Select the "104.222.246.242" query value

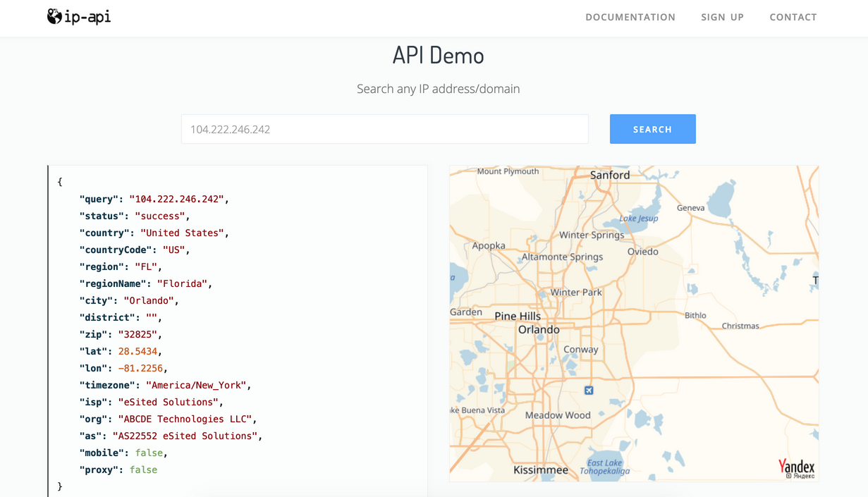(x=177, y=199)
